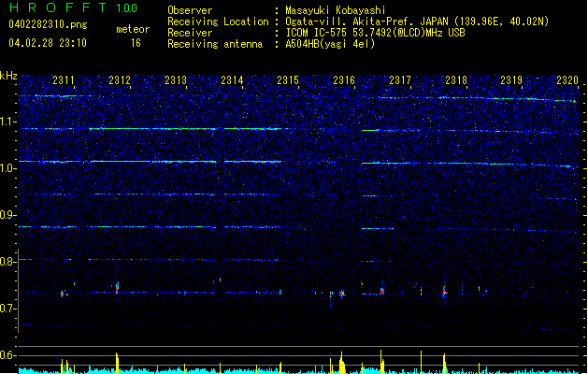
Task: Select the filename 0402282310.png
Action: tap(48, 24)
